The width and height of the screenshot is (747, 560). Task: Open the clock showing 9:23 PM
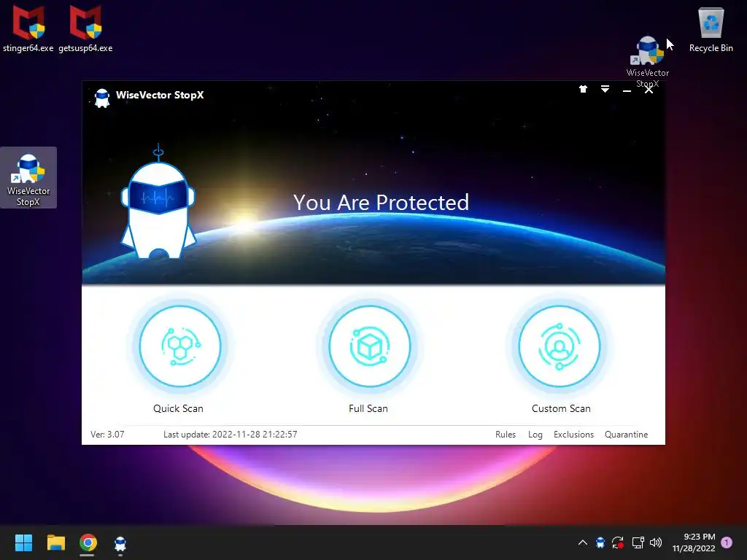click(x=694, y=542)
